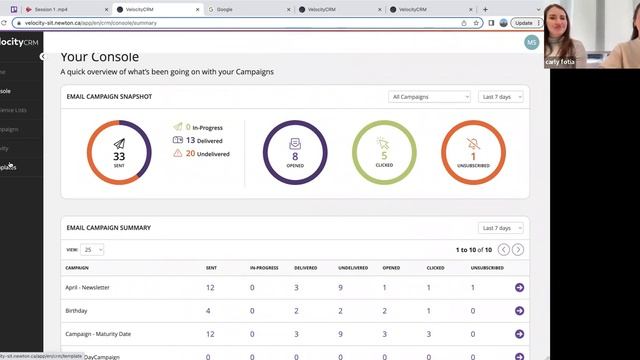Click Campaign - Maturity Date name
Image resolution: width=640 pixels, height=360 pixels.
pyautogui.click(x=98, y=334)
